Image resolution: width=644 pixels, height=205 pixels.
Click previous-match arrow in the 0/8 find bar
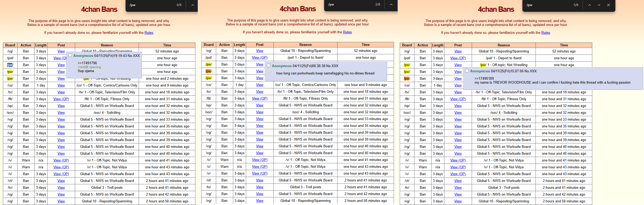pyautogui.click(x=193, y=5)
